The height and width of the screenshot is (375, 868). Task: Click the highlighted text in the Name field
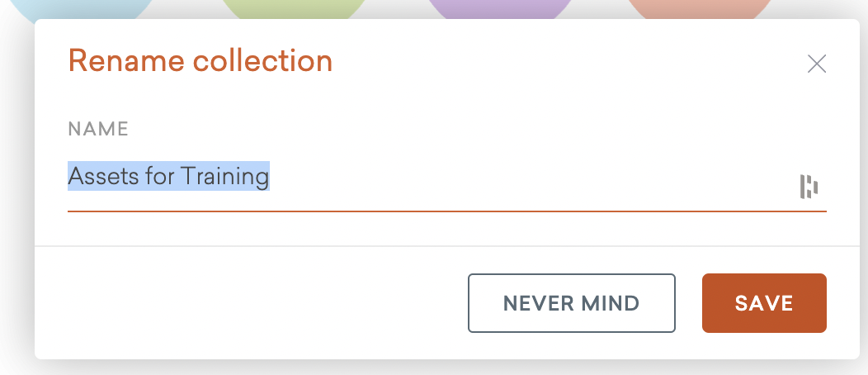tap(168, 176)
